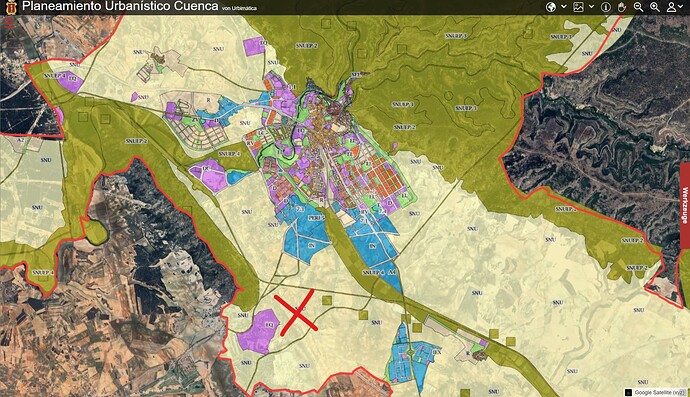
Task: Click the Cuenca coat of arms logo
Action: pos(11,7)
